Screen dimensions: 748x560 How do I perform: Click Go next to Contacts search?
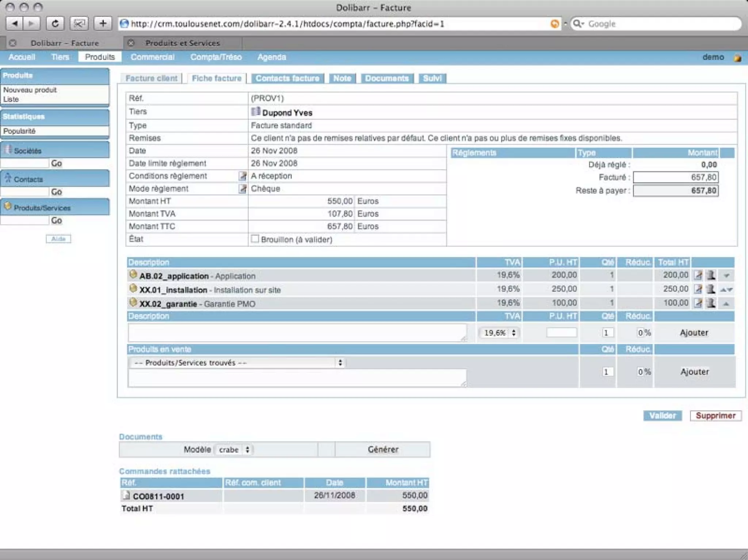(56, 192)
